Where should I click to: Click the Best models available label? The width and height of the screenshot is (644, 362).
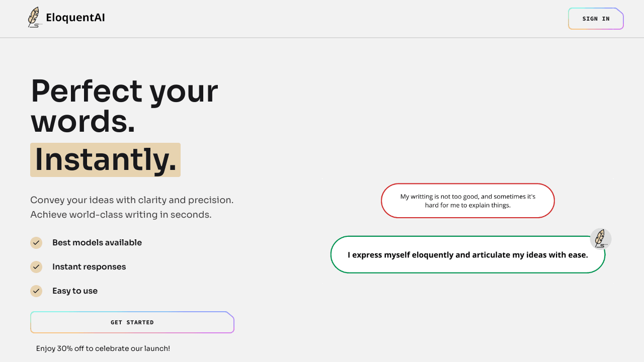[97, 243]
